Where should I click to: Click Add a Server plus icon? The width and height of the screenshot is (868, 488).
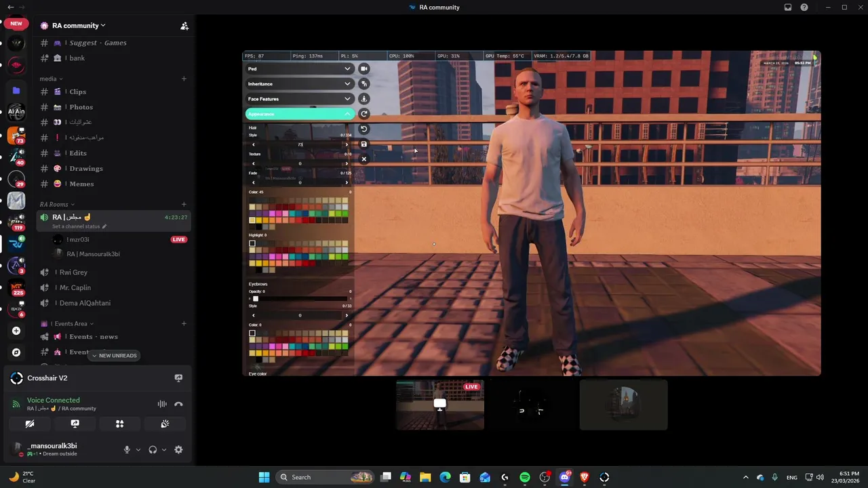pyautogui.click(x=16, y=331)
